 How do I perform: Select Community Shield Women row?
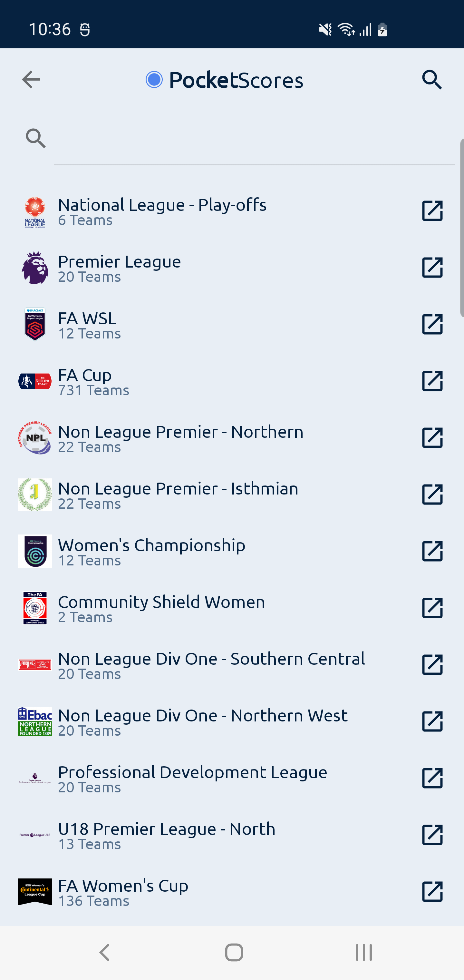[232, 608]
